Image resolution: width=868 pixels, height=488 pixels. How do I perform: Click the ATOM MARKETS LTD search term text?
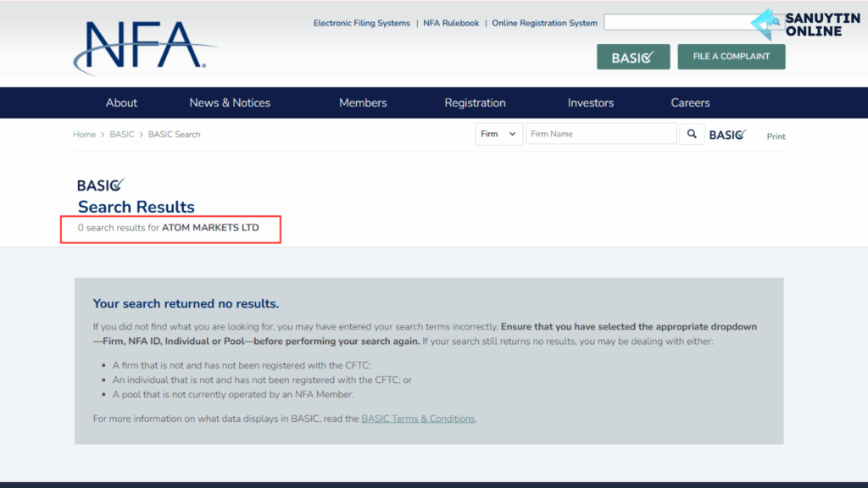point(210,228)
